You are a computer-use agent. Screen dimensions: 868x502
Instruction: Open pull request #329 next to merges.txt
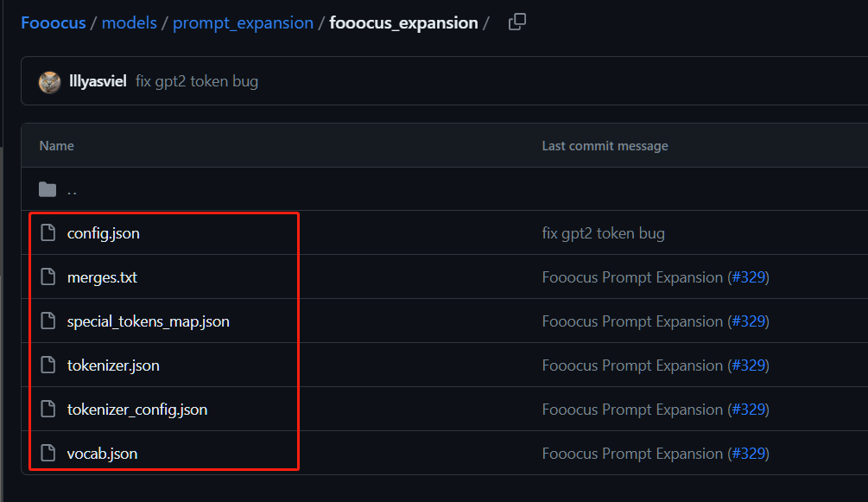[750, 276]
